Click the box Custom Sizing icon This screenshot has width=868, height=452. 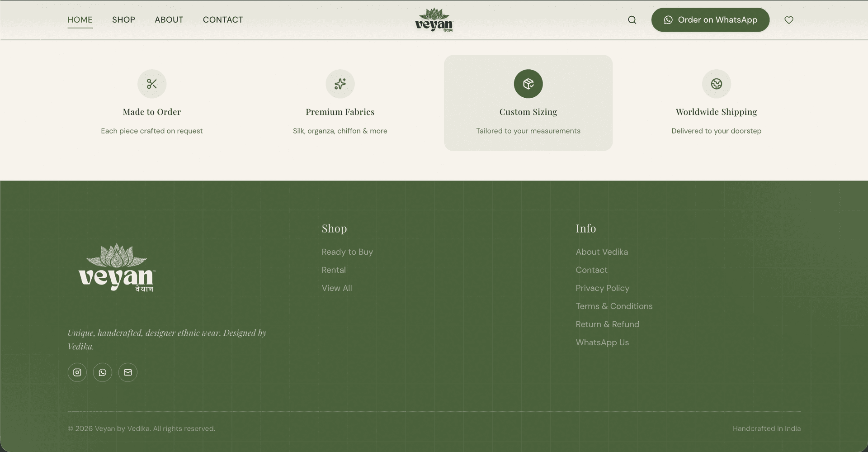point(528,84)
